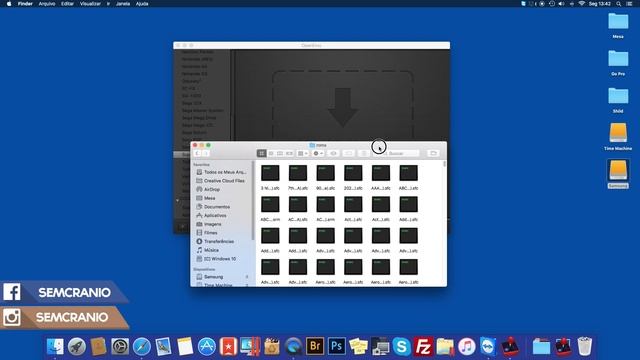The image size is (640, 360).
Task: Switch Finder to Cover Flow view
Action: 289,153
